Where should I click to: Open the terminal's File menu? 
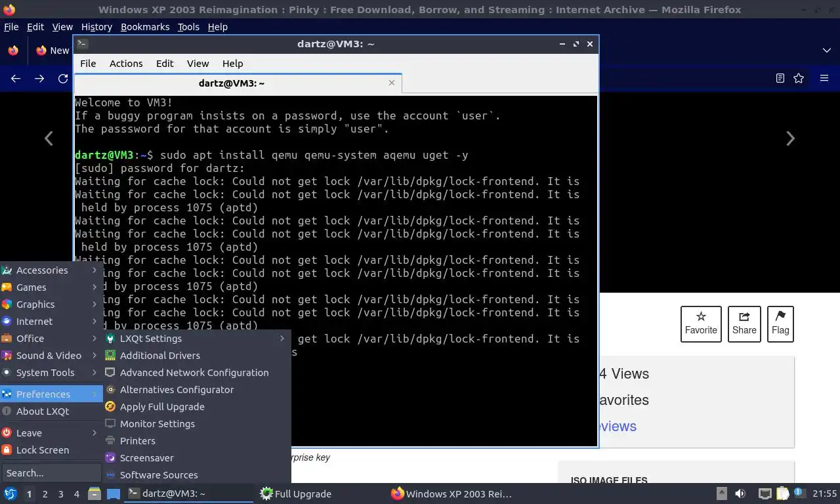point(88,64)
